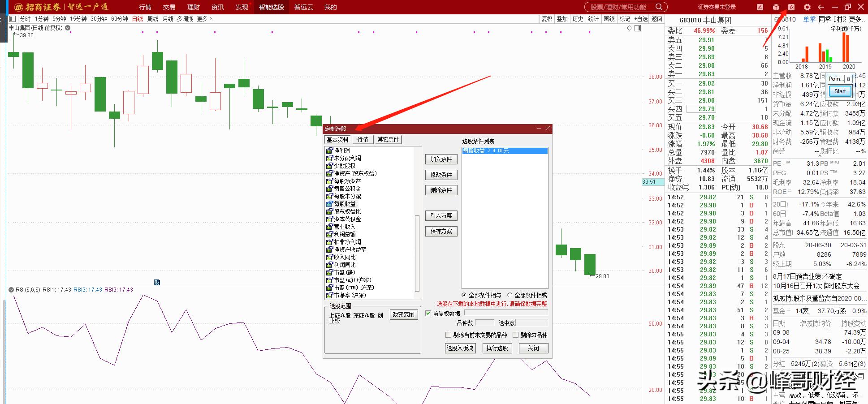Open the 行情 main menu
Viewport: 868px width, 404px height.
(x=145, y=7)
